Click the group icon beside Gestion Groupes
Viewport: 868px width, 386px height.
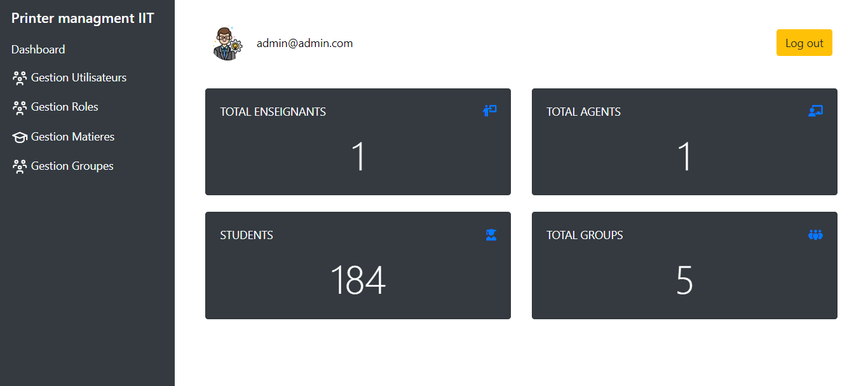click(19, 167)
